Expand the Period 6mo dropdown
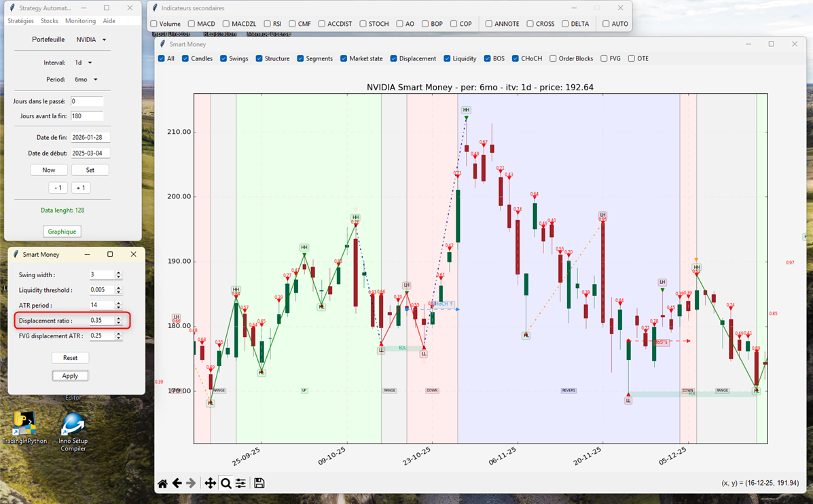The height and width of the screenshot is (504, 813). pyautogui.click(x=86, y=79)
